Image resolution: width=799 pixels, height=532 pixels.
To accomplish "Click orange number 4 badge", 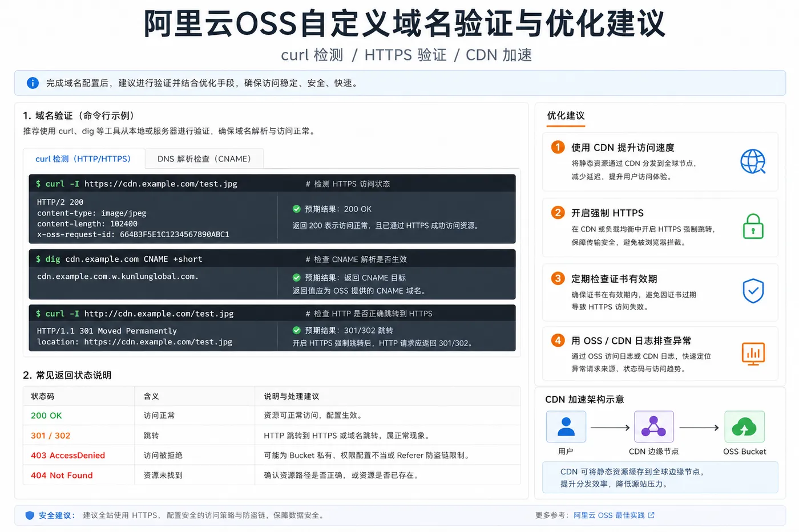I will click(558, 340).
